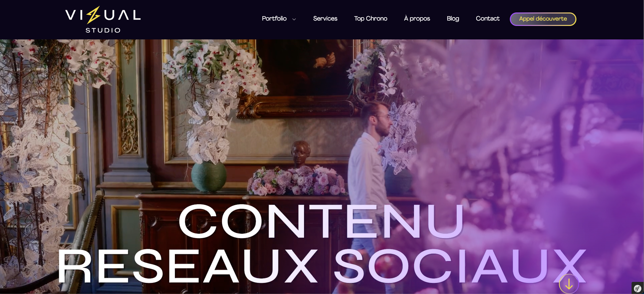Click the pink flower bouquet on the sideboard

(297, 180)
